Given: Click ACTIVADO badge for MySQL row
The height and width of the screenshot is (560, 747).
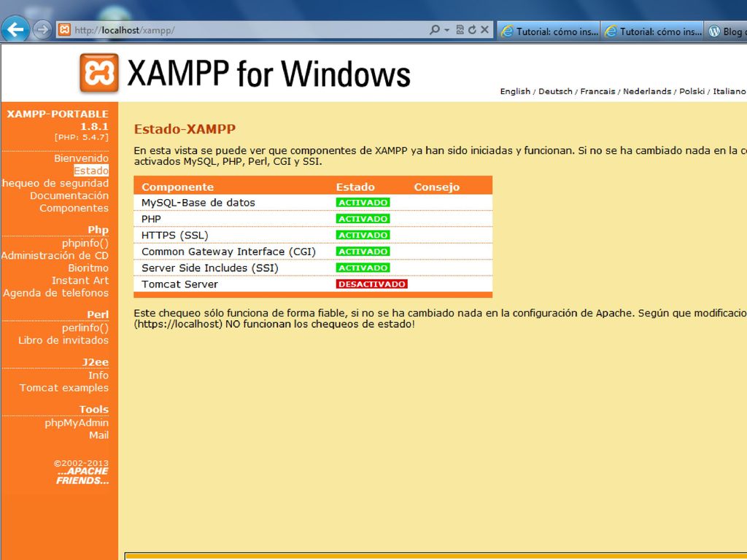Looking at the screenshot, I should (x=363, y=203).
